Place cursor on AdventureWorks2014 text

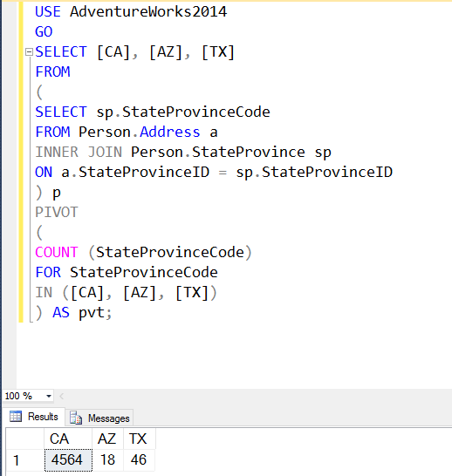pyautogui.click(x=148, y=12)
